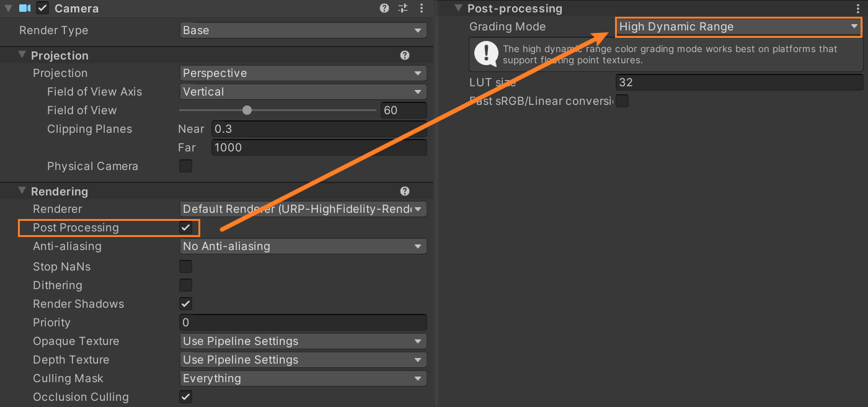Viewport: 868px width, 407px height.
Task: Open the Camera component kebab menu
Action: click(x=422, y=8)
